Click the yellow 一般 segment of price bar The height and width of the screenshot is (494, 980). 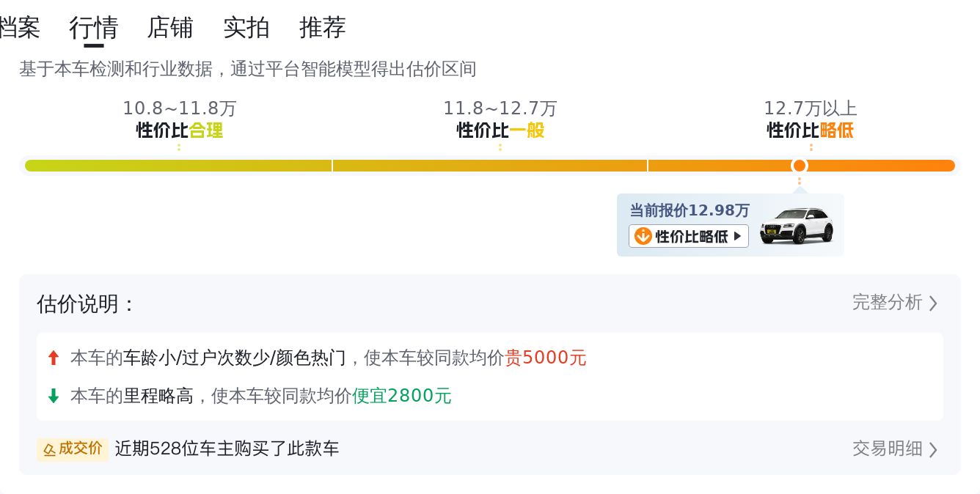490,166
